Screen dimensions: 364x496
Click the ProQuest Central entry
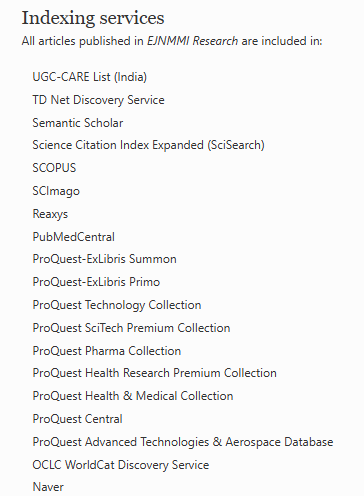pos(77,419)
